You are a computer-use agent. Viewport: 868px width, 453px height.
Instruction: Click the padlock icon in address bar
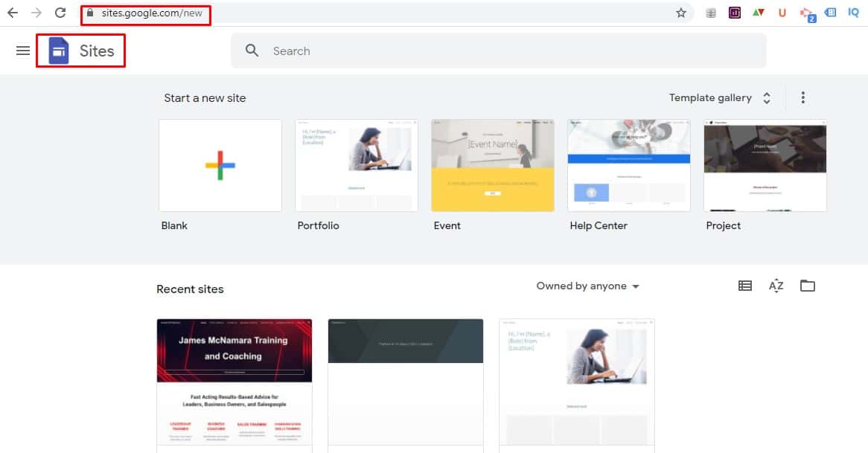[x=90, y=13]
